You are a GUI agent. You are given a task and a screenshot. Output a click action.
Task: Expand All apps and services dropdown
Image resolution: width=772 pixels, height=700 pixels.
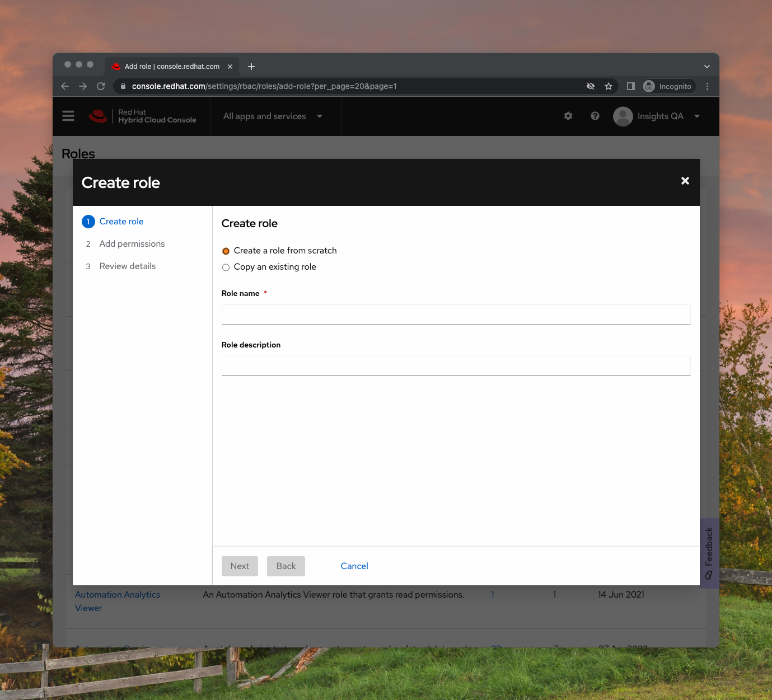(x=273, y=116)
